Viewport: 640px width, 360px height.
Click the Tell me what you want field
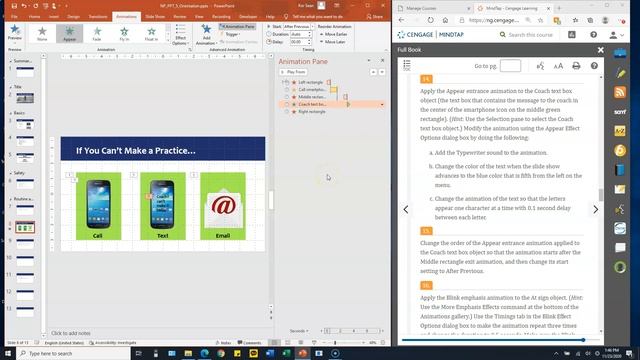[318, 17]
